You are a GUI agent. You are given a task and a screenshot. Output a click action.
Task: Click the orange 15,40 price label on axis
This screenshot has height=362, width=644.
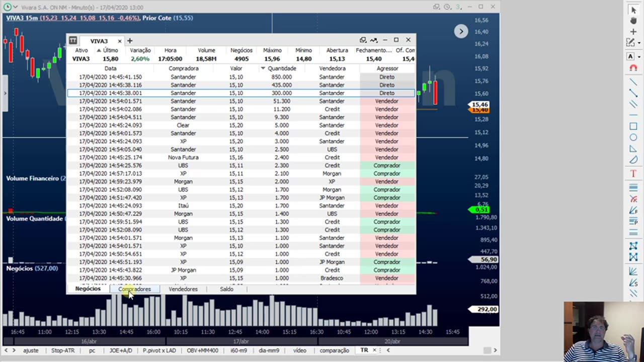(x=479, y=110)
